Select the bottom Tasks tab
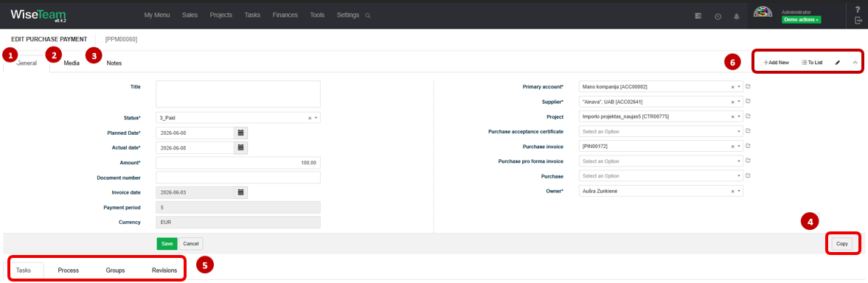Viewport: 868px width, 283px height. (24, 270)
